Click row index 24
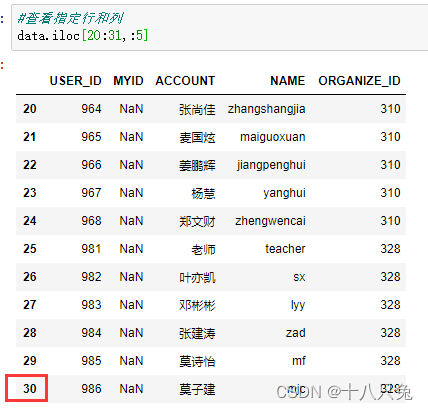The image size is (428, 410). click(x=30, y=221)
